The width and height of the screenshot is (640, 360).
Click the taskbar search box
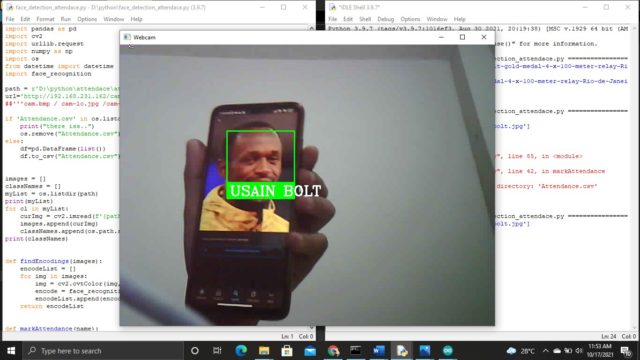coord(103,351)
